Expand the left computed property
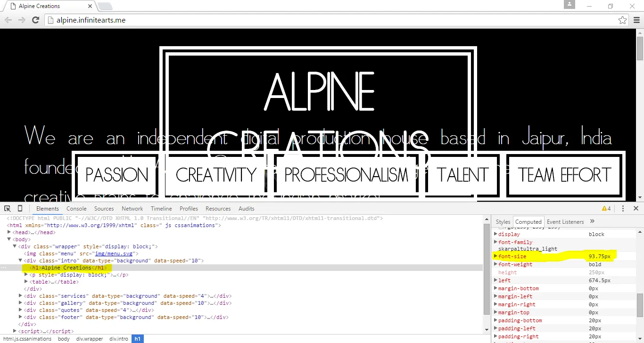644x343 pixels. click(x=495, y=280)
